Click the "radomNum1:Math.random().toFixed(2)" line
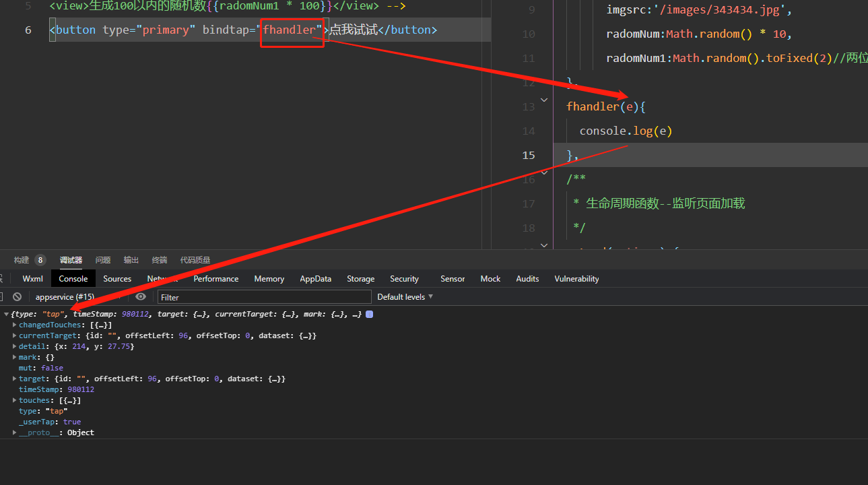The width and height of the screenshot is (868, 485). (719, 58)
